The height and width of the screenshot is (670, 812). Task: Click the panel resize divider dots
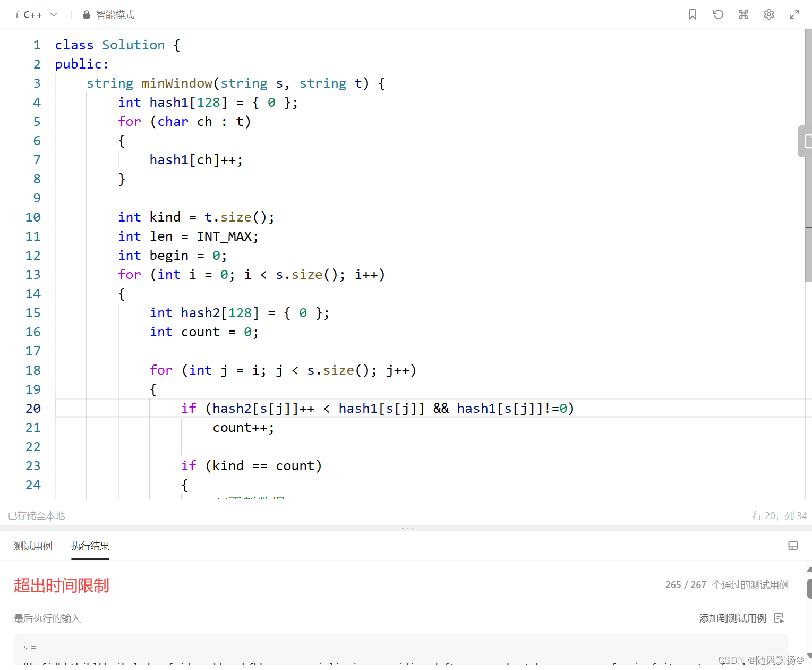point(407,528)
